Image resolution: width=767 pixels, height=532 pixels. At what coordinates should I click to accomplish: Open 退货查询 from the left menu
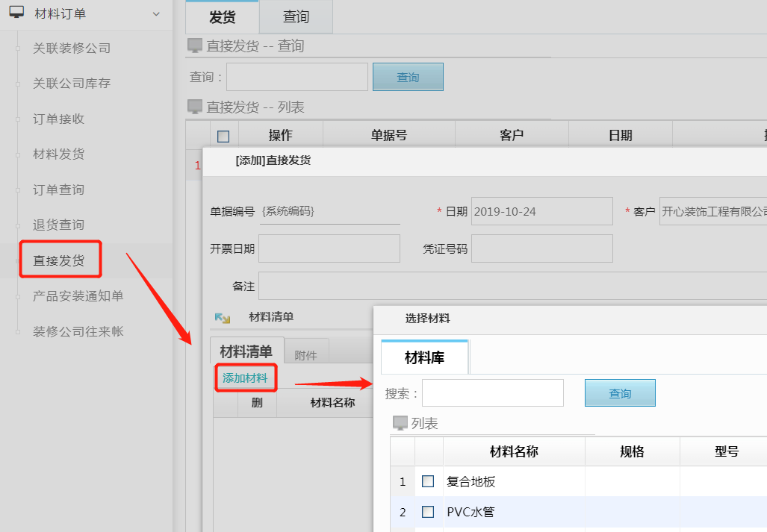(x=59, y=223)
